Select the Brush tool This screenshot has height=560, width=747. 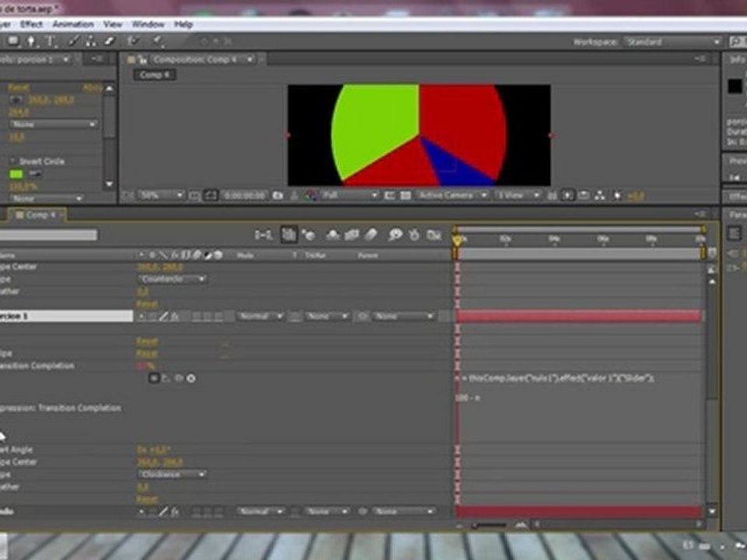[73, 41]
